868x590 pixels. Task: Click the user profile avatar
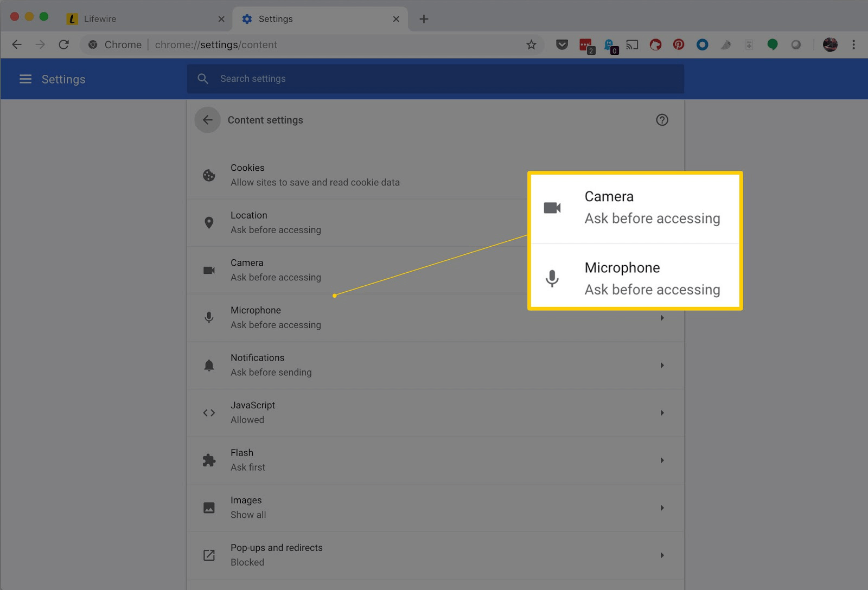[830, 45]
